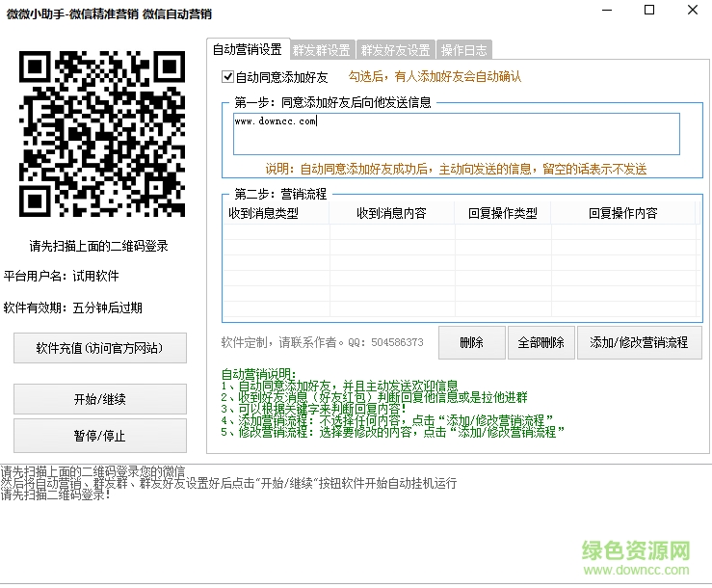Click the 收到消息类型 column header
Screen dimensions: 712x588
277,213
